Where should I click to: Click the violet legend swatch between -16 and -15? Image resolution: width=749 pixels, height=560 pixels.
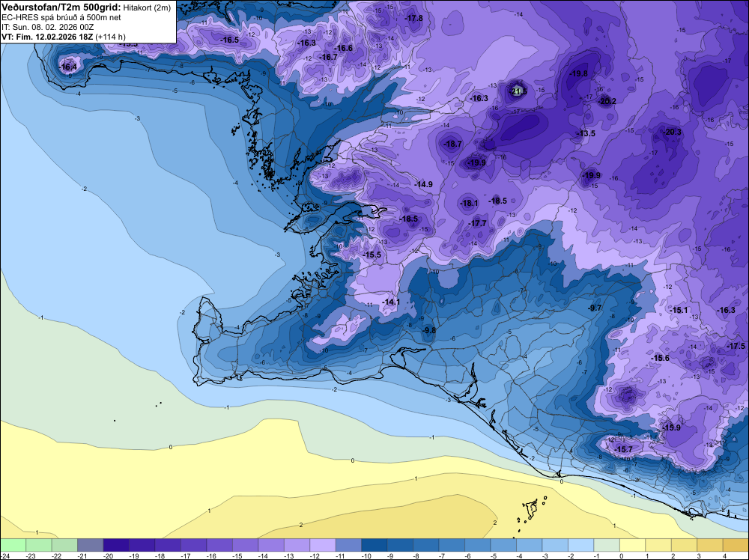click(219, 545)
